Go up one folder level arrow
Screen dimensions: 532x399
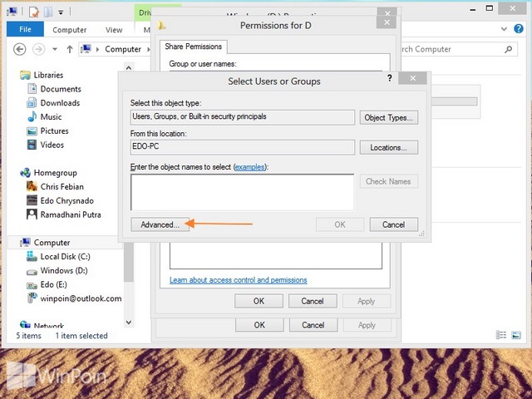[70, 50]
